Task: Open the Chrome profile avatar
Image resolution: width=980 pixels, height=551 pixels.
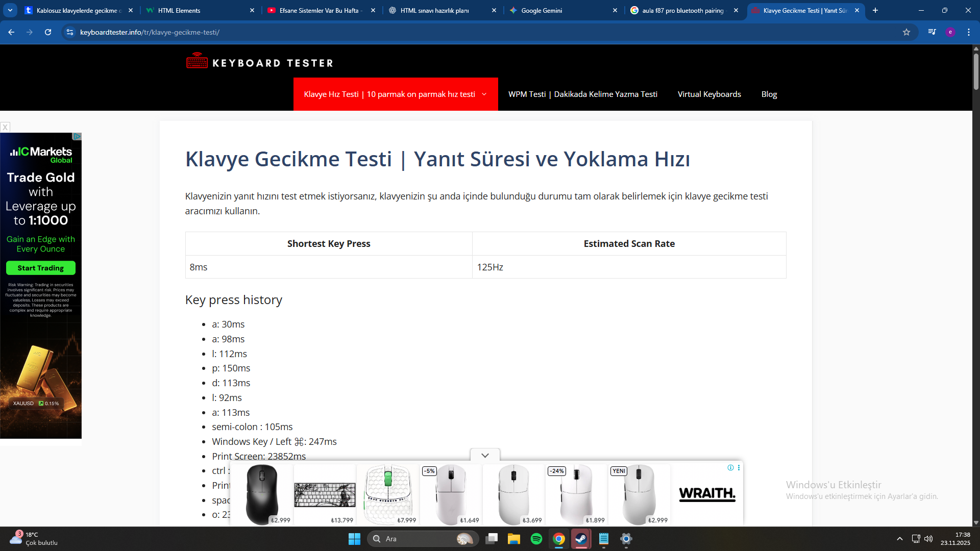Action: [x=950, y=32]
